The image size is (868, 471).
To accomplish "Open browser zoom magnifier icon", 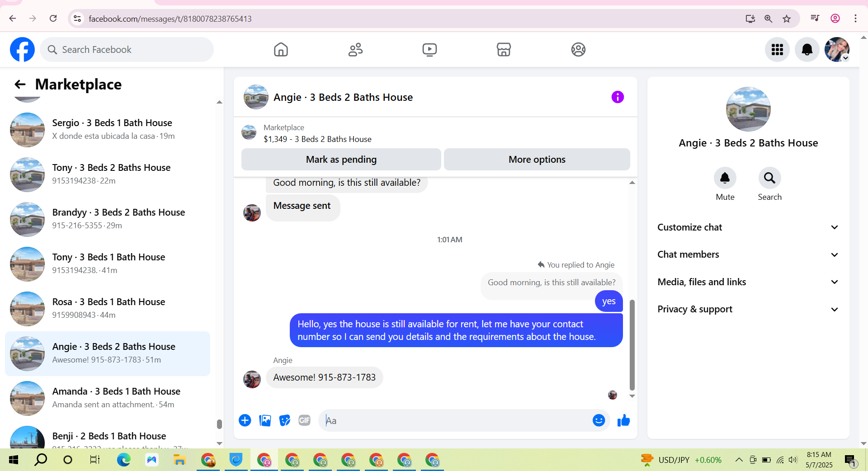I will point(768,19).
